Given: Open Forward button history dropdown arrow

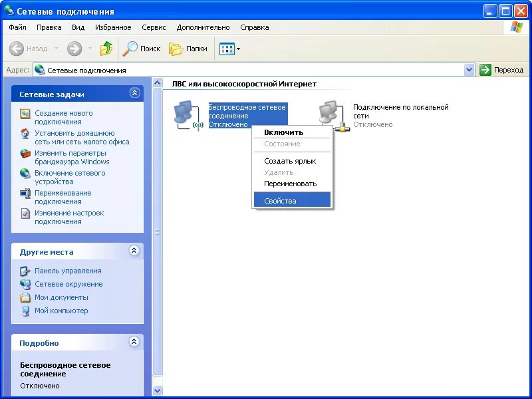Looking at the screenshot, I should 90,49.
